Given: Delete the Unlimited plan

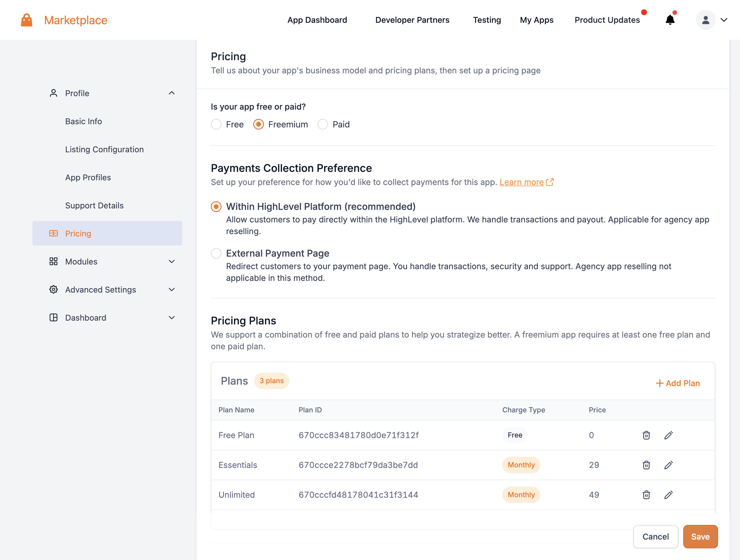Looking at the screenshot, I should click(x=646, y=495).
